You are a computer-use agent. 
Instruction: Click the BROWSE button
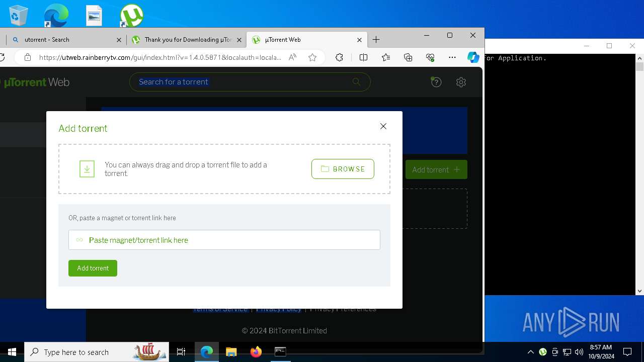[x=343, y=169]
